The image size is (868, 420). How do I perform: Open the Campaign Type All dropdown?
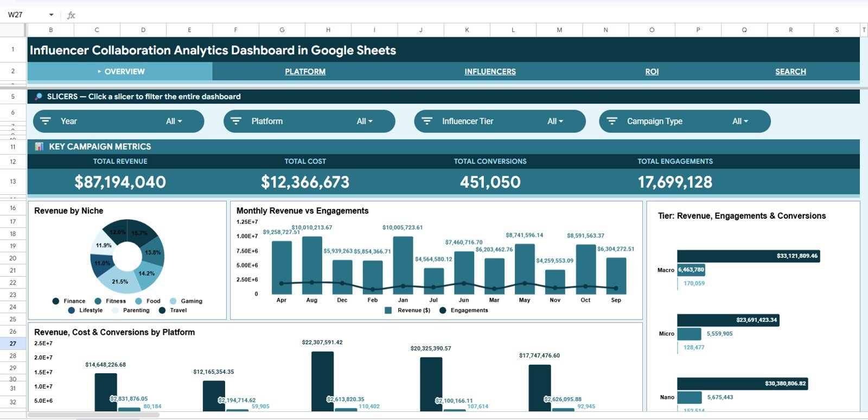click(x=741, y=121)
